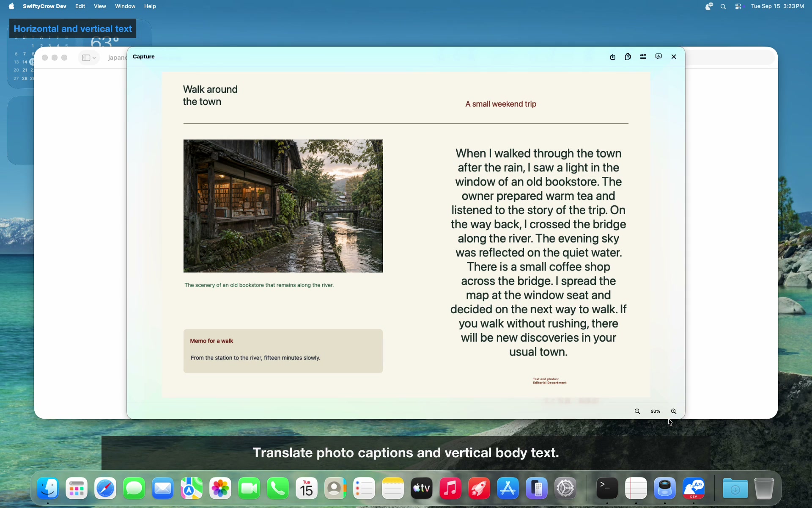
Task: Toggle the translate speech-bubble icon
Action: pos(658,57)
